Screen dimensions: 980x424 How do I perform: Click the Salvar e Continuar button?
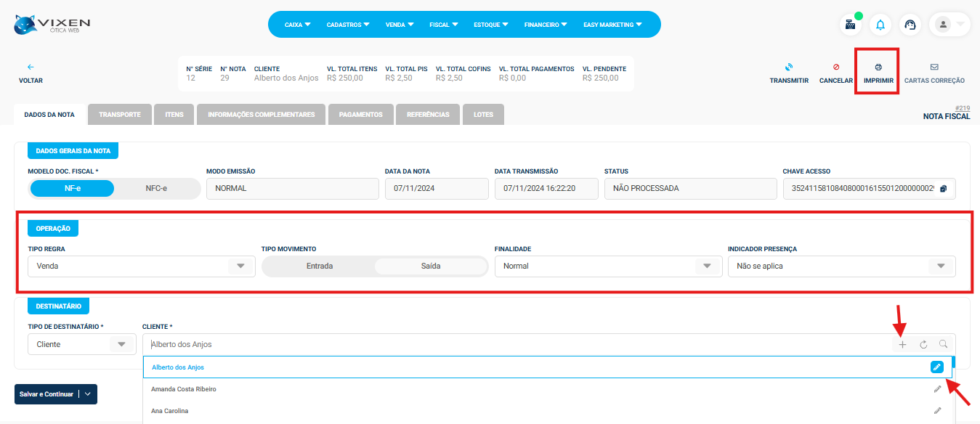pyautogui.click(x=46, y=394)
